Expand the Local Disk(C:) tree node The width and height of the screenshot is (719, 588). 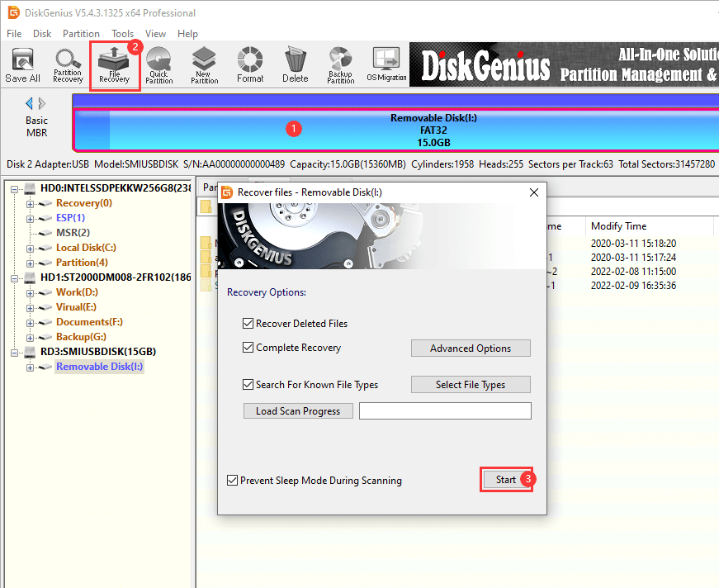(x=31, y=248)
